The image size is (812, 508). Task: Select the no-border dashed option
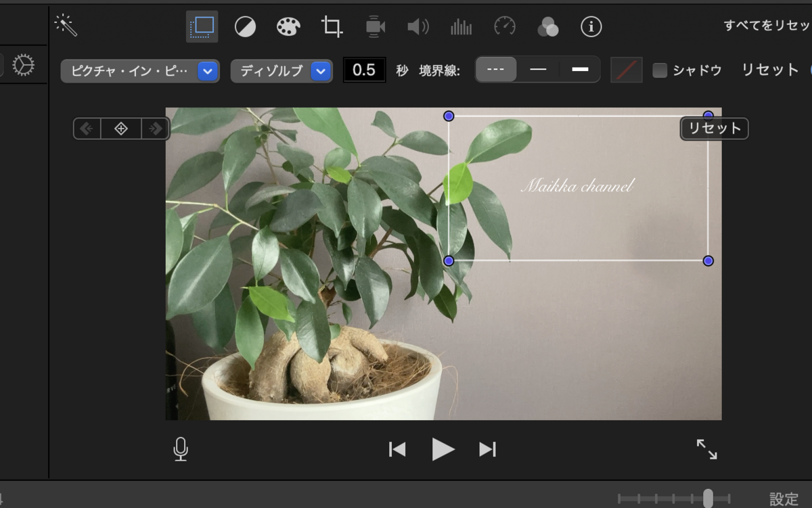tap(496, 70)
